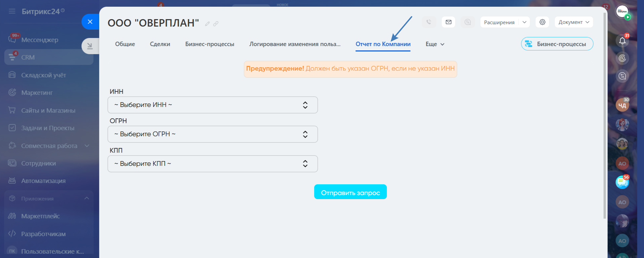
Task: Open the КПП selection dropdown
Action: tap(213, 164)
